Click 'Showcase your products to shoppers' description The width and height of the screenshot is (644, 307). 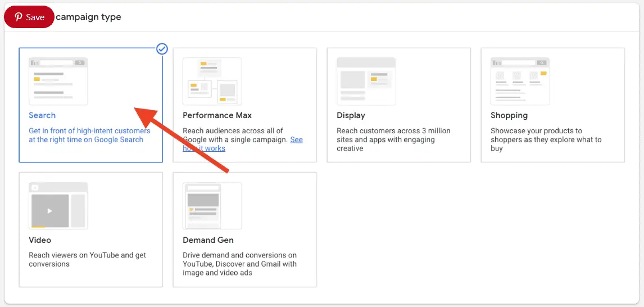tap(546, 139)
